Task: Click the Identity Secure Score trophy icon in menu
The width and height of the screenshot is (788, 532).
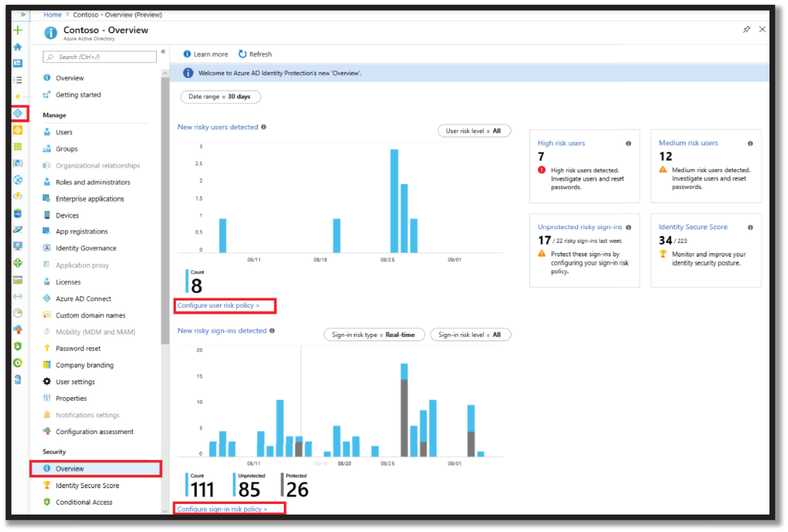Action: (47, 485)
